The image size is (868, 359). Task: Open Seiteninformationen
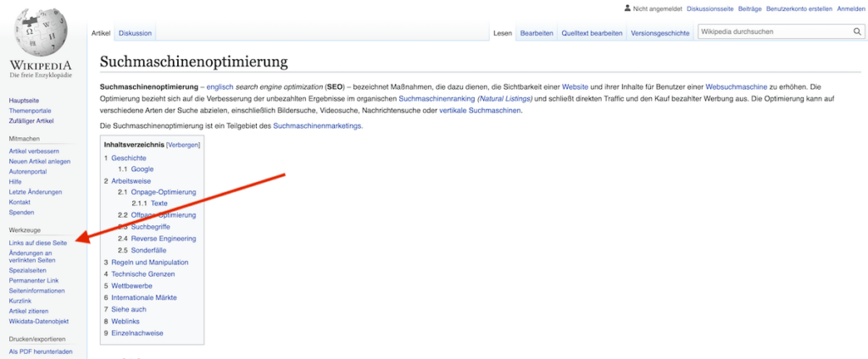point(36,290)
